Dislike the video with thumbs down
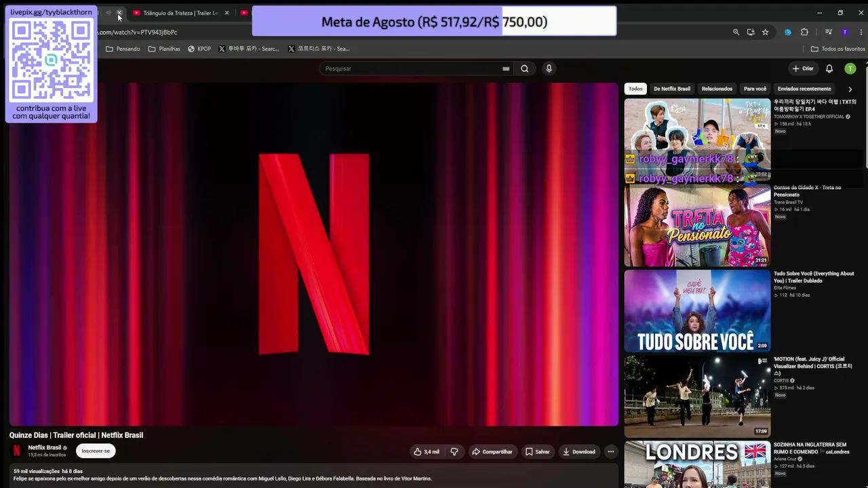This screenshot has height=488, width=868. (x=454, y=451)
